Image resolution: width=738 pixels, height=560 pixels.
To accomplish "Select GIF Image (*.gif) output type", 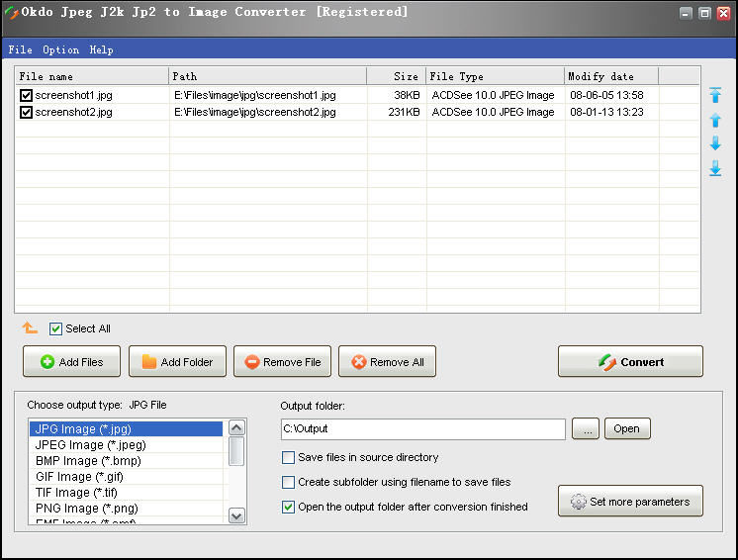I will [x=126, y=477].
